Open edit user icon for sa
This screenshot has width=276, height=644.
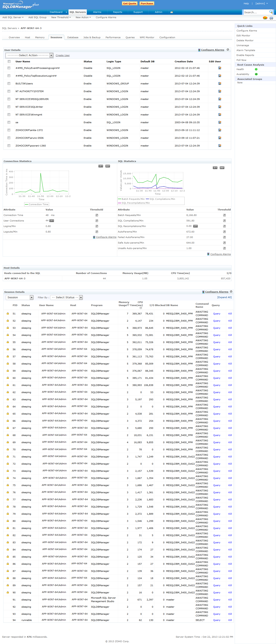220,122
